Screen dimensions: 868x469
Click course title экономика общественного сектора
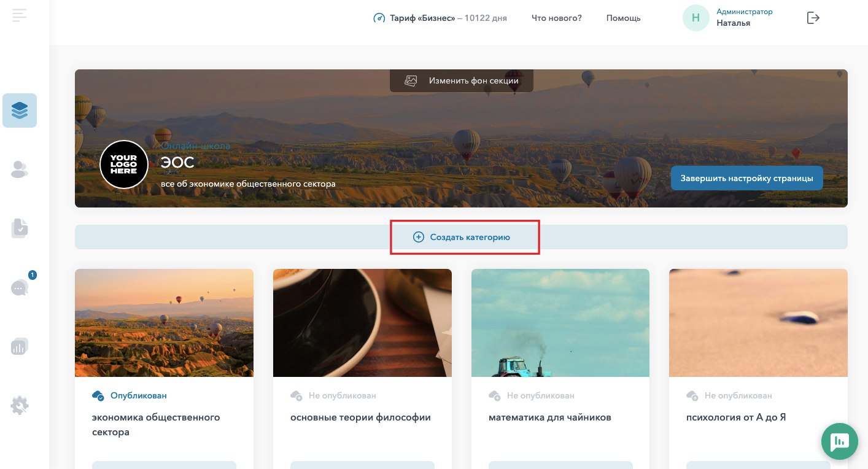(x=156, y=425)
